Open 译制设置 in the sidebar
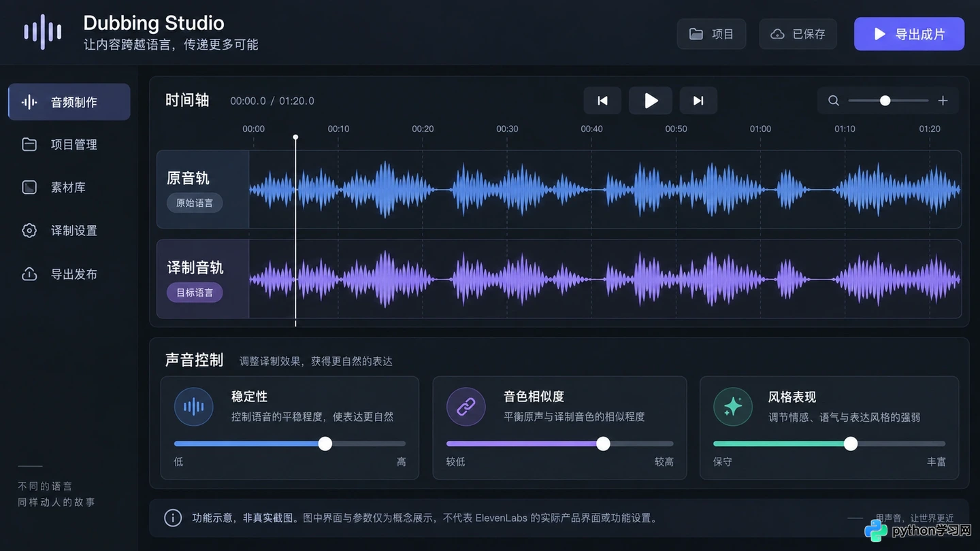The width and height of the screenshot is (980, 551). [x=69, y=231]
